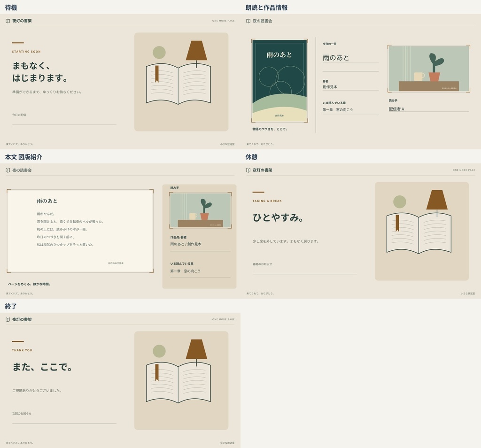The height and width of the screenshot is (448, 481).
Task: Click the 再開のお知らせ label
Action: tap(262, 264)
